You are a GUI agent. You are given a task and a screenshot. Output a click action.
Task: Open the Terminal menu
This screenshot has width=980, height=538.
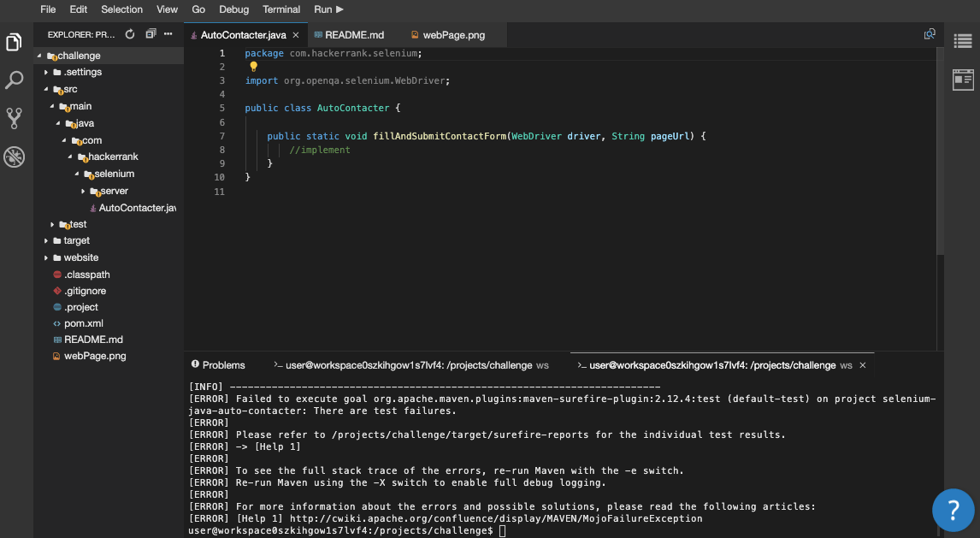(x=281, y=9)
